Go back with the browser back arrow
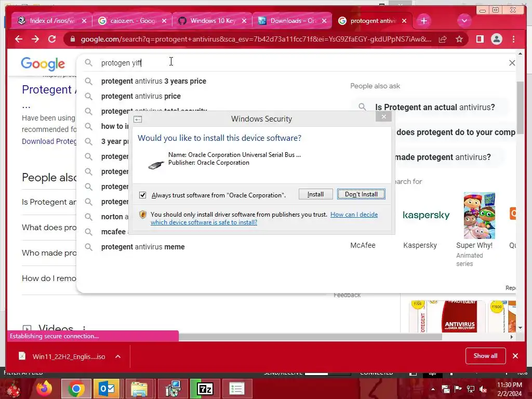Image resolution: width=532 pixels, height=399 pixels. click(19, 39)
